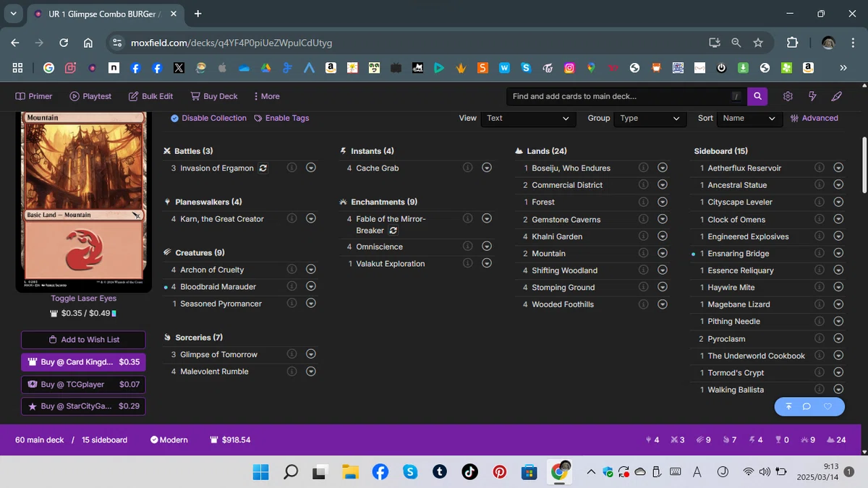Screen dimensions: 868x488
Task: Open comments bubble icon in floating bar
Action: click(807, 407)
